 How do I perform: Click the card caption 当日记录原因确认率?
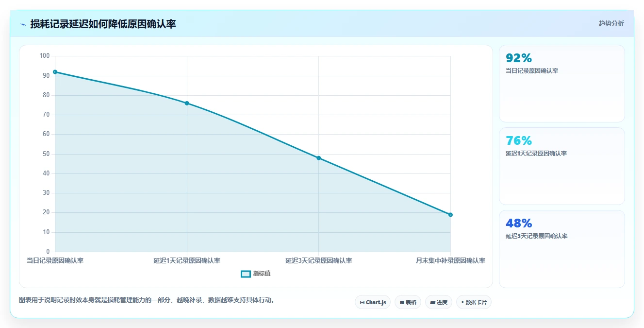pyautogui.click(x=532, y=71)
